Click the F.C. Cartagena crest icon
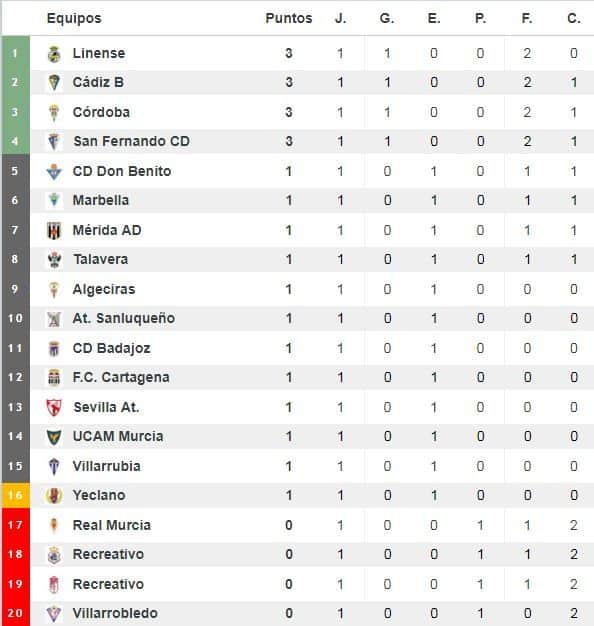The width and height of the screenshot is (594, 626). click(x=54, y=378)
